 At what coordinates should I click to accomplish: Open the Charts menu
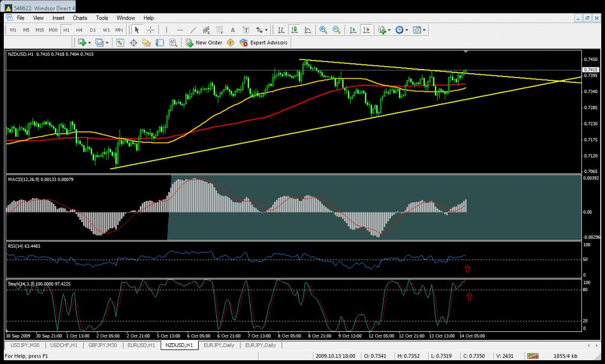point(80,18)
